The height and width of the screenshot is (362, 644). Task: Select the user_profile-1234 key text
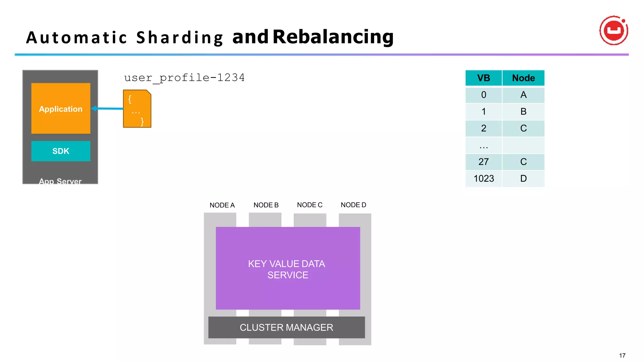pos(184,77)
